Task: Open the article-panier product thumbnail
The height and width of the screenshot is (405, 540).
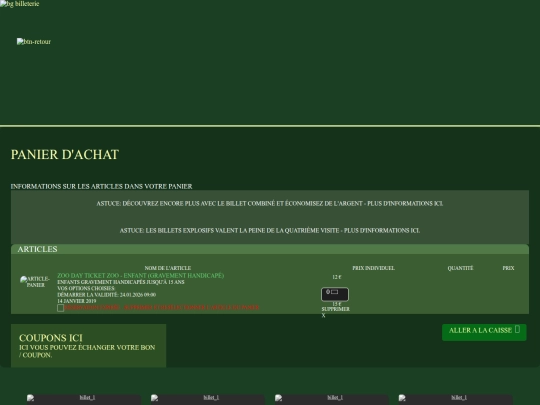Action: 35,282
